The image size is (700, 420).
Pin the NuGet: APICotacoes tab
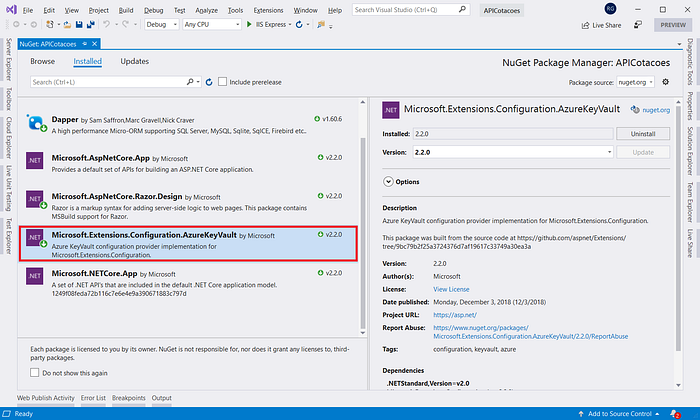point(84,44)
